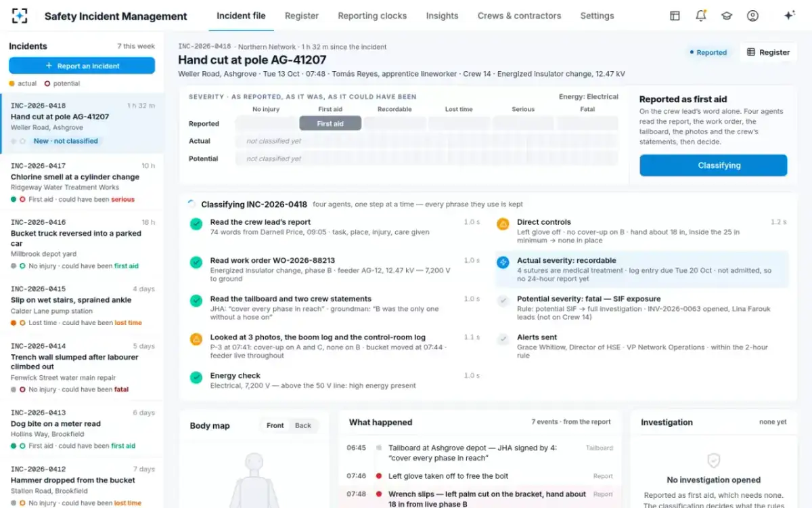The width and height of the screenshot is (812, 508).
Task: Click the shield icon in Investigation panel
Action: tap(713, 461)
